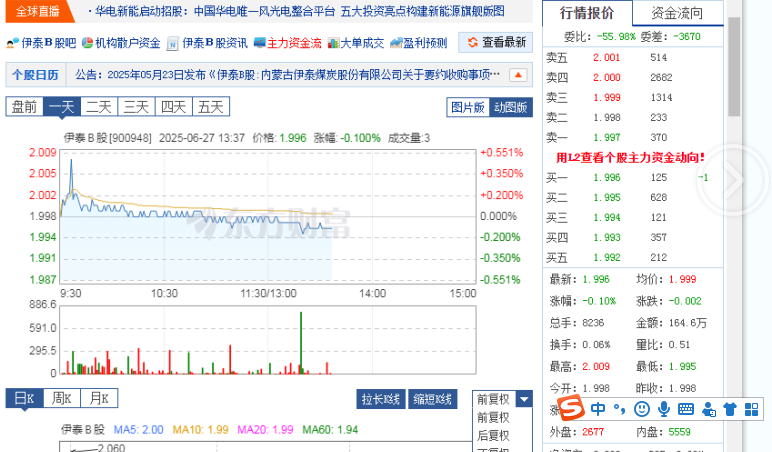Open 资金流向 tab

(x=677, y=13)
